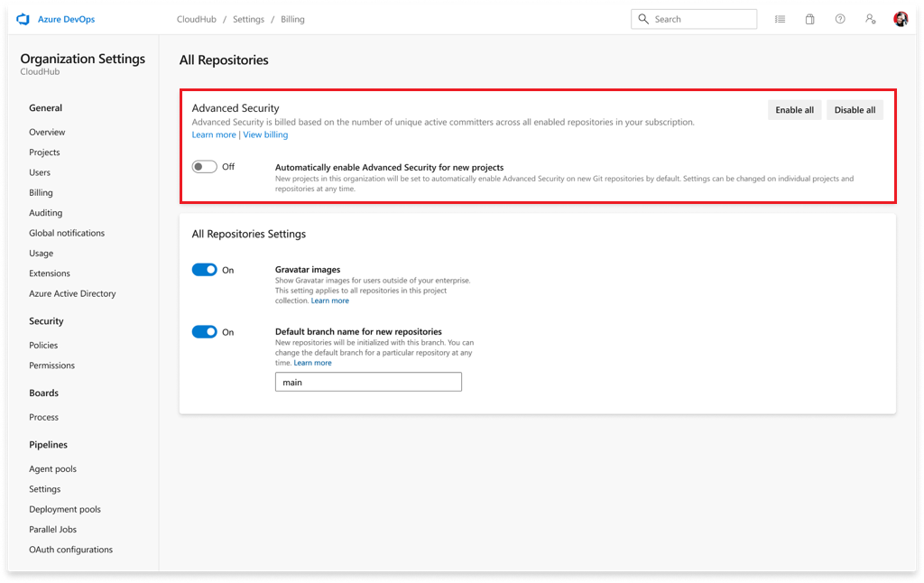Turn off the Gravatar images toggle
Viewport: 924px width, 583px height.
[x=205, y=270]
